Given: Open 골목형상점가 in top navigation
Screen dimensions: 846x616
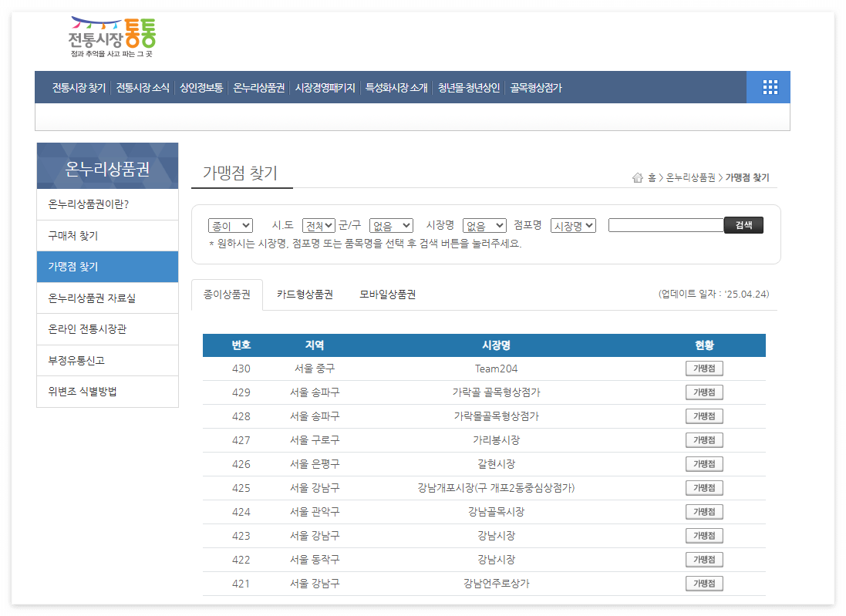Looking at the screenshot, I should pyautogui.click(x=536, y=88).
